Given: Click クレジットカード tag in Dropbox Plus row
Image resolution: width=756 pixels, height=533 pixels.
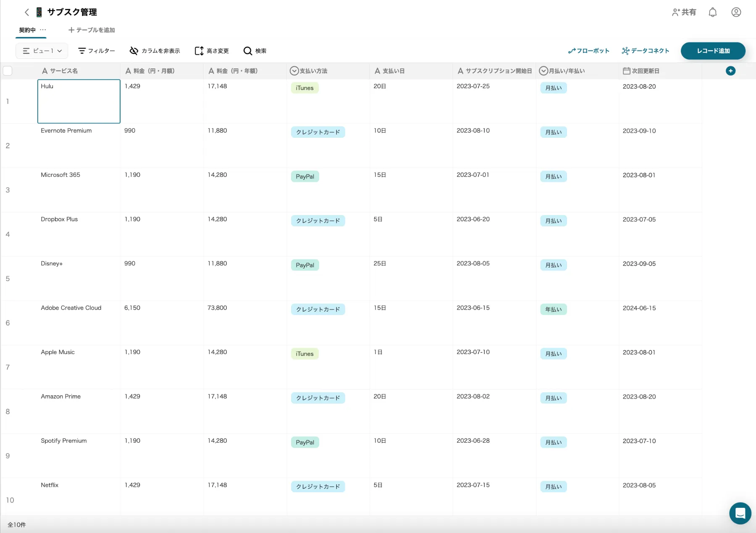Looking at the screenshot, I should pos(318,221).
